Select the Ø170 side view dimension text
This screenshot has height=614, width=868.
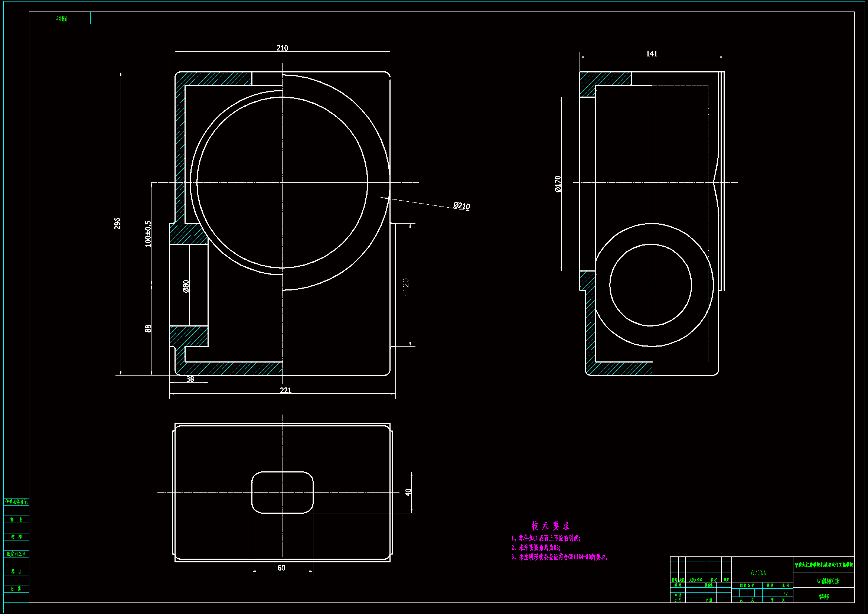pos(558,184)
